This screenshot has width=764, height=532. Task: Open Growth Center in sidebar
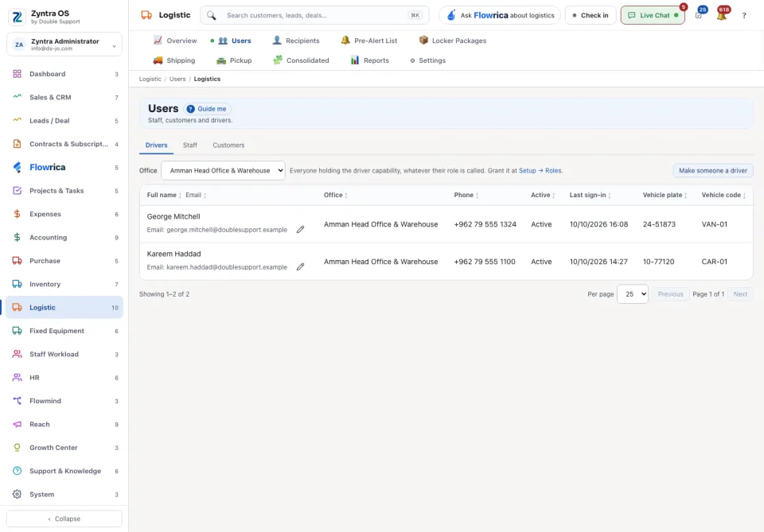tap(64, 448)
